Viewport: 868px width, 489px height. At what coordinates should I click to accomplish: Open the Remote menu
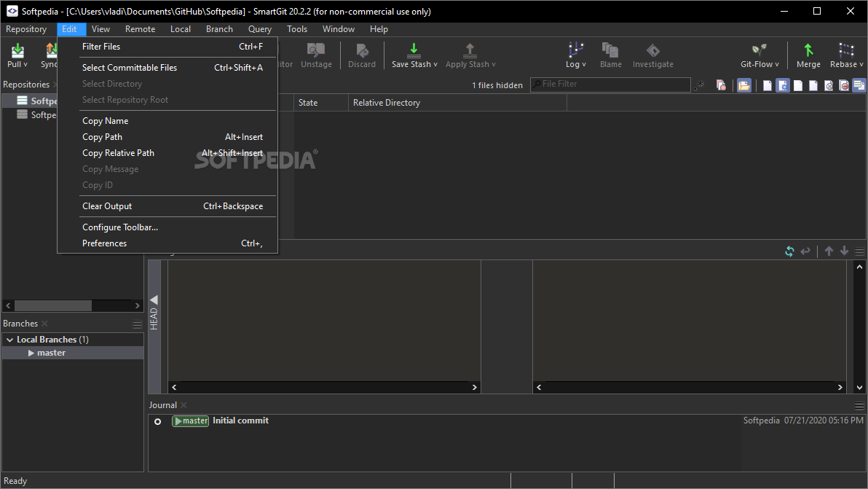point(140,29)
